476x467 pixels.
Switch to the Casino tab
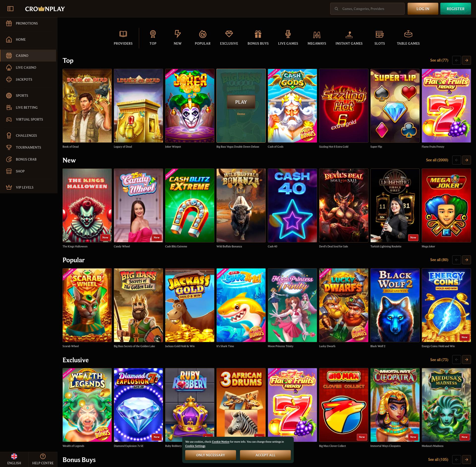click(x=22, y=55)
